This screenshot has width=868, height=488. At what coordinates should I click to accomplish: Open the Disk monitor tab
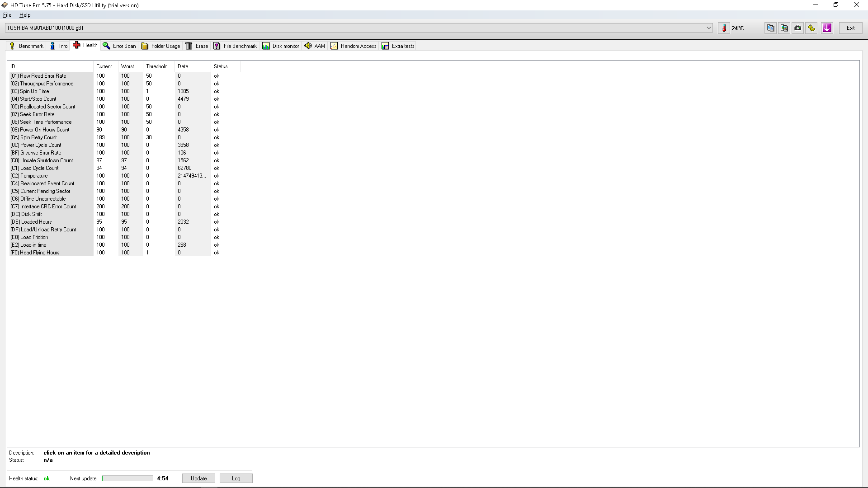[281, 46]
